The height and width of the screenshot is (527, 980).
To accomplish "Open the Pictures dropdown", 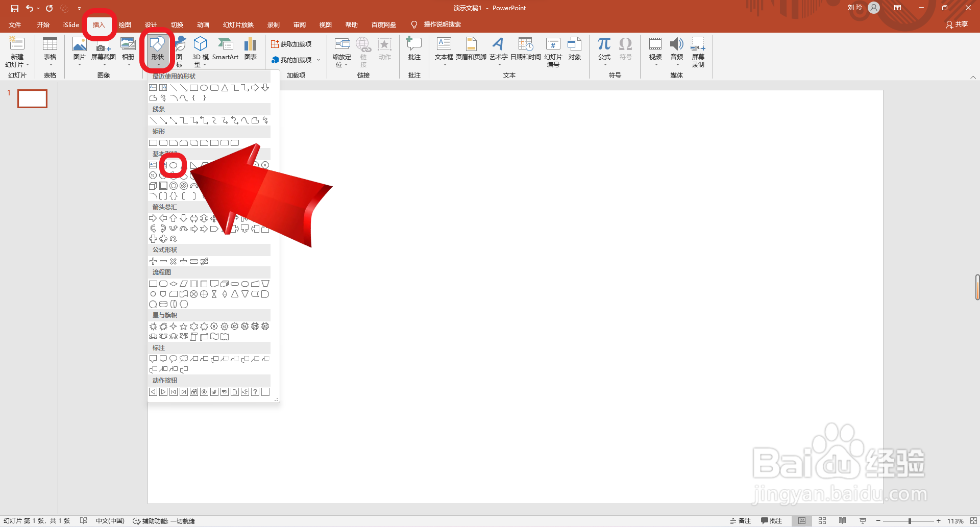I will [79, 65].
